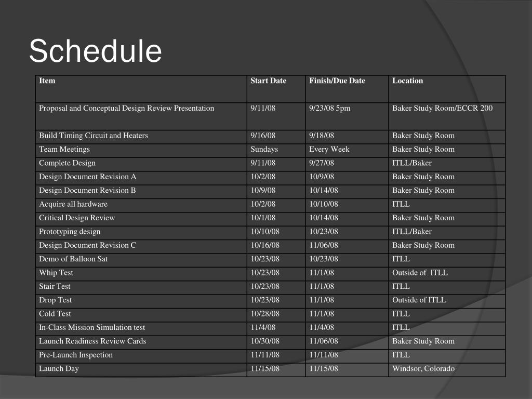Click the 10/9/08 start date for Revision B

coord(263,190)
